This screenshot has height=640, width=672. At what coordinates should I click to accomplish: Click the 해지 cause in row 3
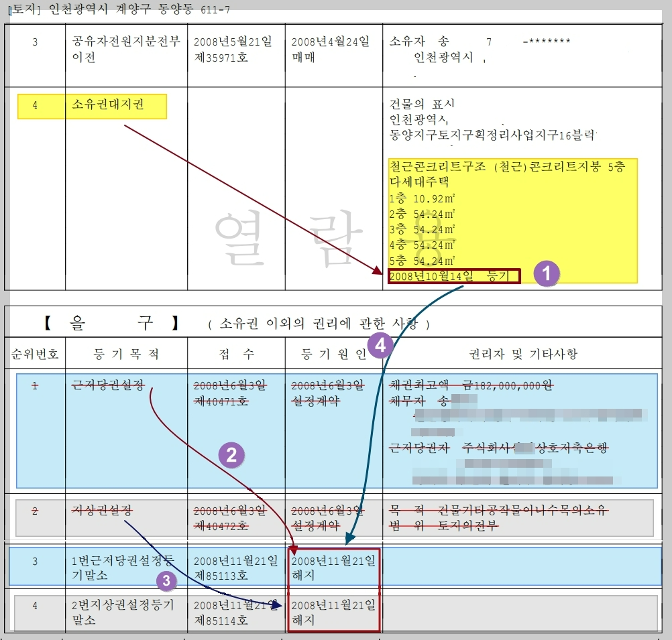pyautogui.click(x=303, y=575)
